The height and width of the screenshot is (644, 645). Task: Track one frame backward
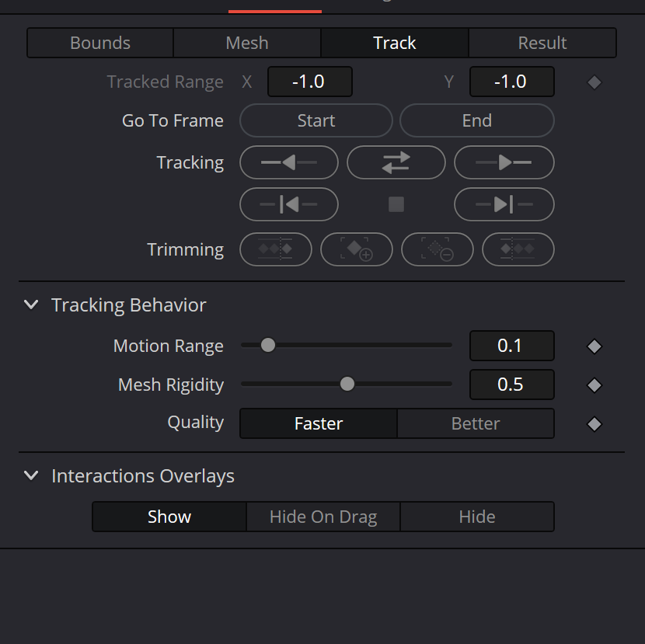tap(289, 204)
